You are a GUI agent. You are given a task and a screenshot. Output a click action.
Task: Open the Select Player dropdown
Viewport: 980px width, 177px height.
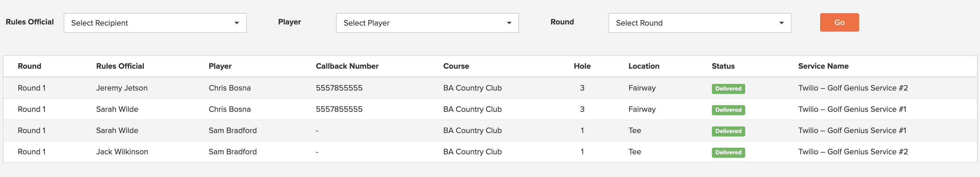pos(427,23)
